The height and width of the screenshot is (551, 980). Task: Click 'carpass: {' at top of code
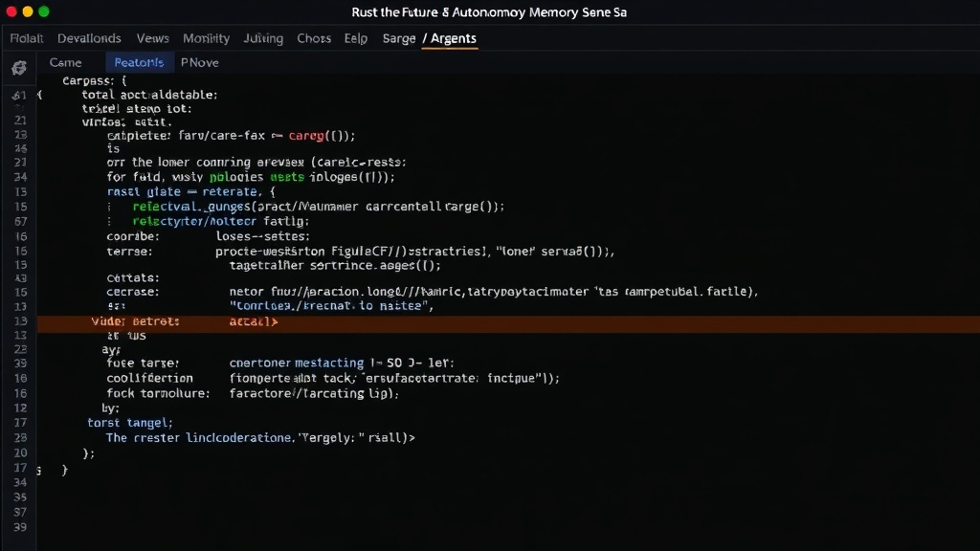95,80
